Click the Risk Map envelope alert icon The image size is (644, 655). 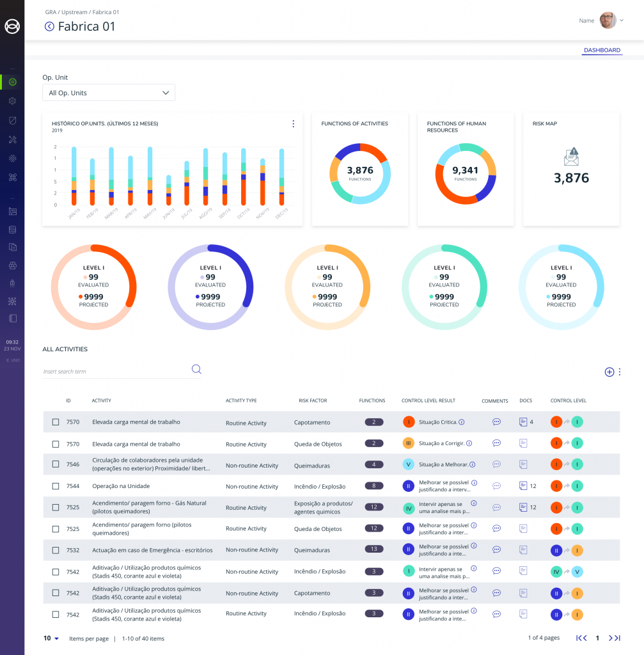571,157
